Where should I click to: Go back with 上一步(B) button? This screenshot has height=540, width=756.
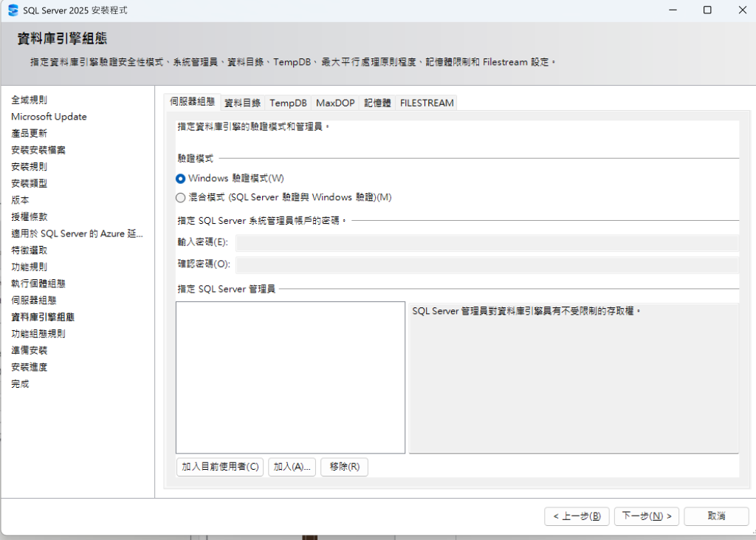tap(577, 516)
